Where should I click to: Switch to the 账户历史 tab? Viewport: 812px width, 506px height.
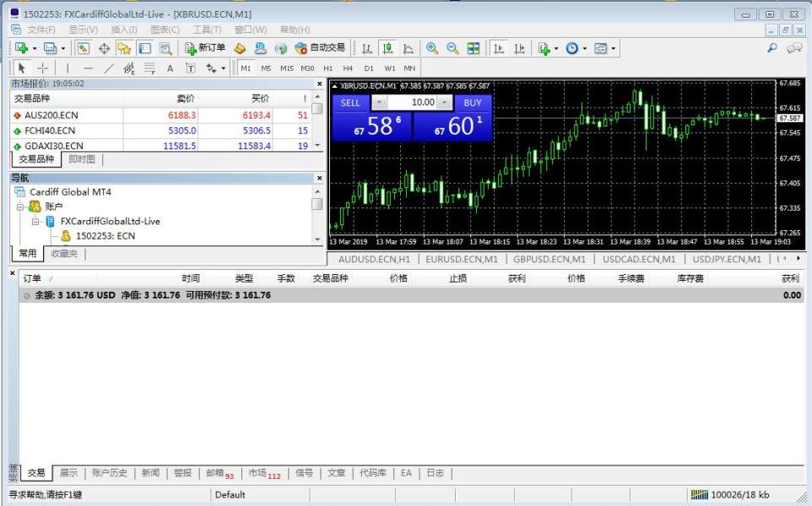coord(109,473)
